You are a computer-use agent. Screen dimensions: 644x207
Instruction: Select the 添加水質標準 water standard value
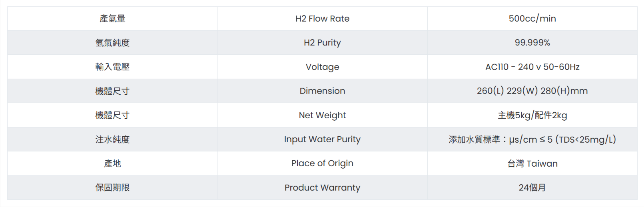[532, 139]
